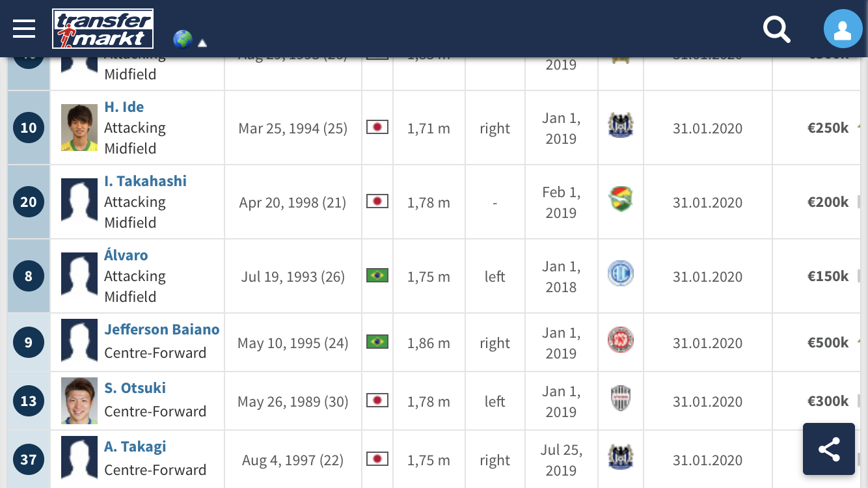This screenshot has height=488, width=868.
Task: Click H. Ide's portrait photo
Action: click(79, 128)
